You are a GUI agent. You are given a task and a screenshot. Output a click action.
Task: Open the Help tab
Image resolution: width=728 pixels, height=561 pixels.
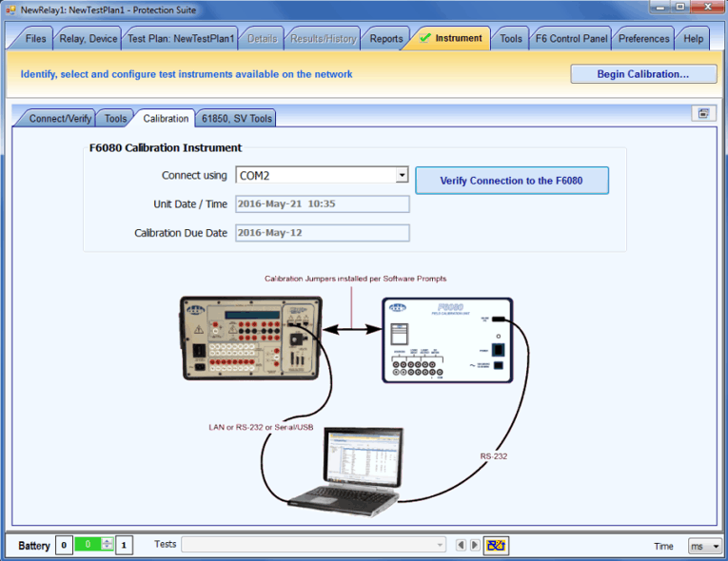click(x=693, y=39)
